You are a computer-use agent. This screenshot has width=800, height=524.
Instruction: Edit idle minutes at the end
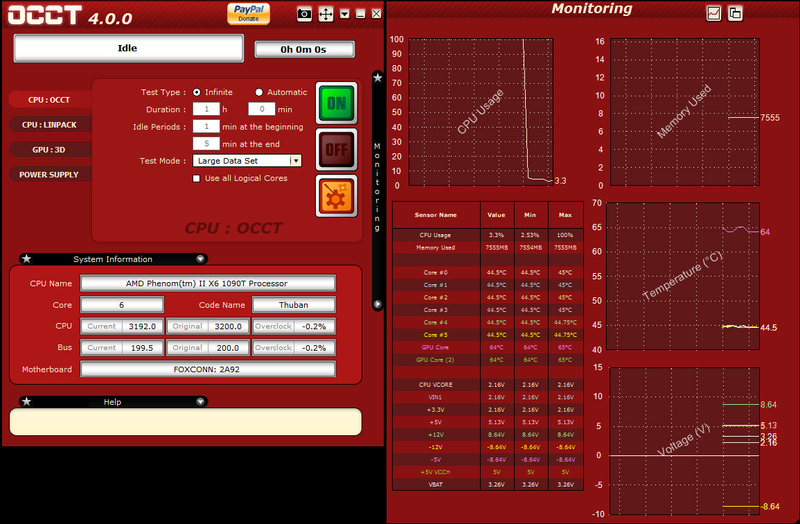(x=206, y=144)
